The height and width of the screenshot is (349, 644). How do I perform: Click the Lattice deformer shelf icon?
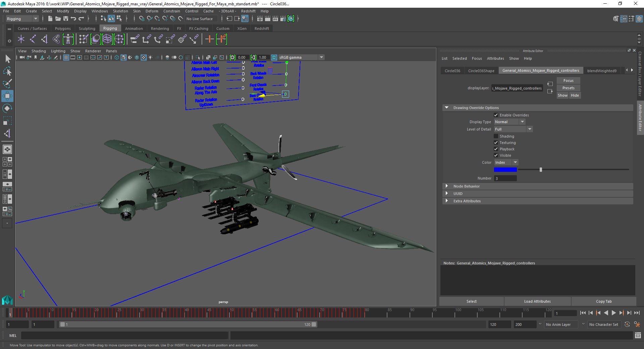coord(107,39)
